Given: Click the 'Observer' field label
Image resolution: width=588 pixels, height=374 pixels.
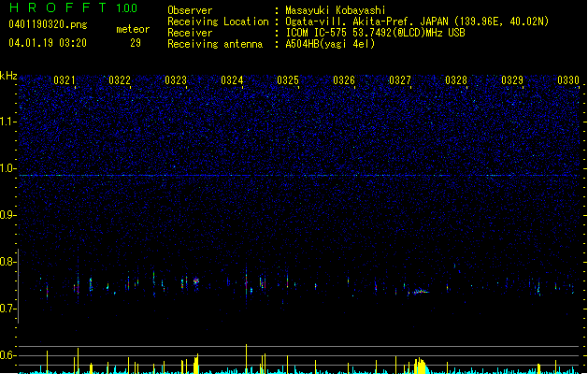Looking at the screenshot, I should pos(190,10).
